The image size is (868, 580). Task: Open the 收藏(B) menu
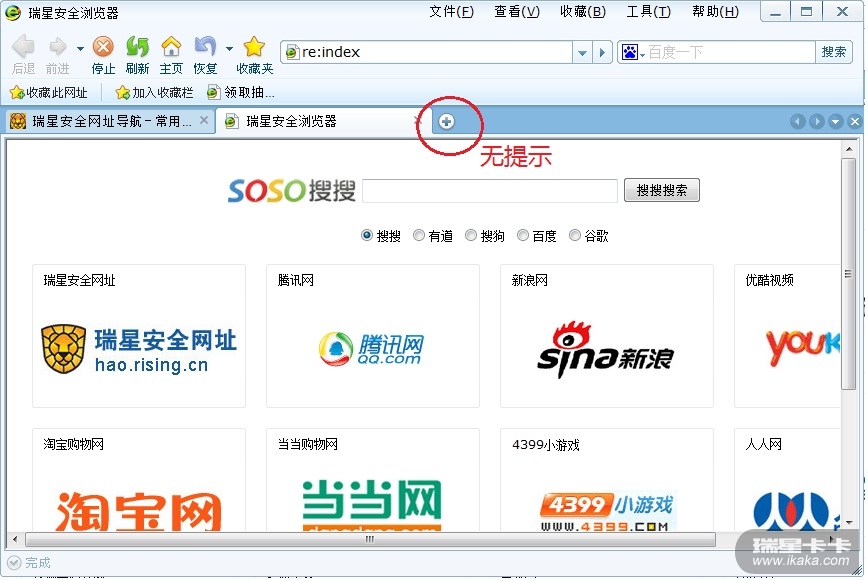(582, 12)
